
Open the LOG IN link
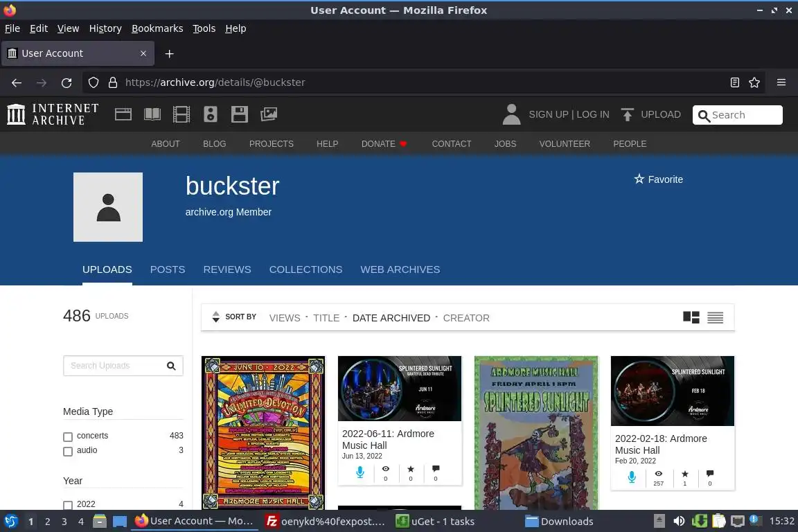(x=593, y=114)
